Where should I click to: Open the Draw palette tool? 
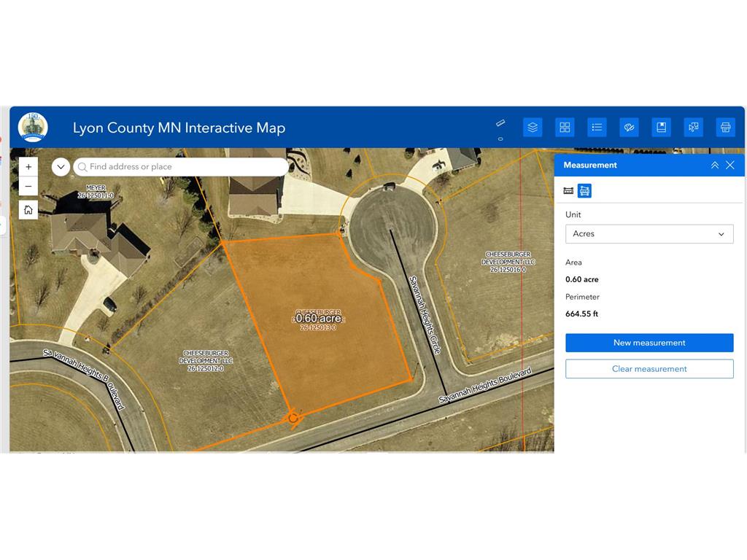(629, 127)
